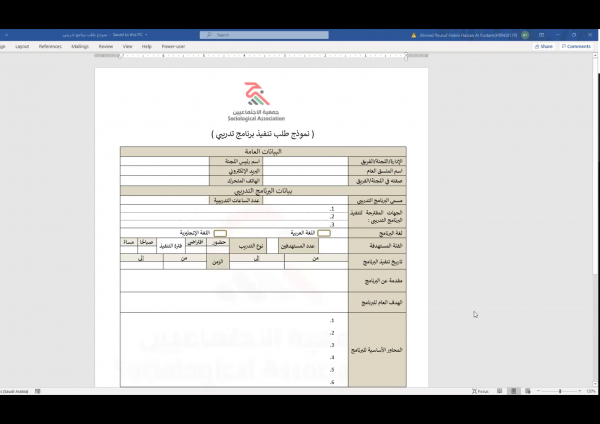Image resolution: width=600 pixels, height=424 pixels.
Task: Click the yellow warning icon beside account name
Action: tap(414, 35)
